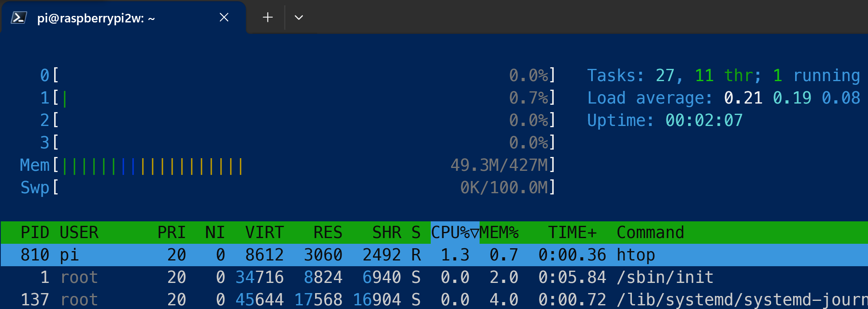
Task: Click the CPU 3 usage meter
Action: pyautogui.click(x=298, y=143)
